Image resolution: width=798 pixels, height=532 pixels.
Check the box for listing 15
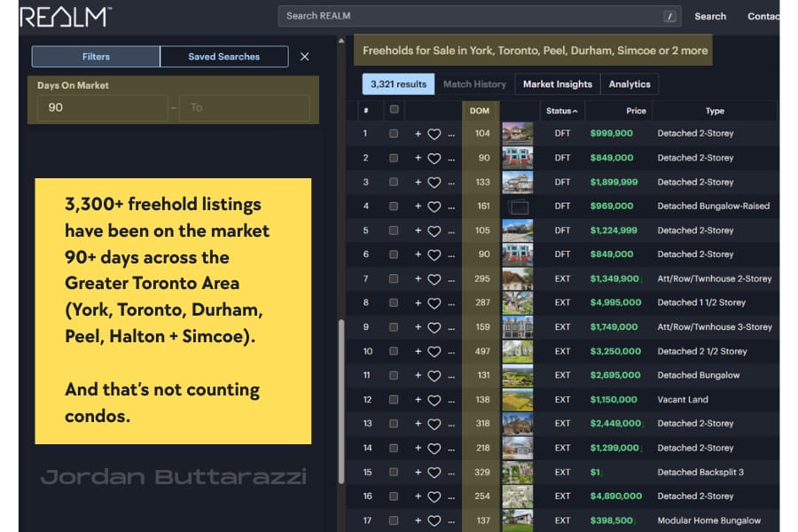[394, 472]
